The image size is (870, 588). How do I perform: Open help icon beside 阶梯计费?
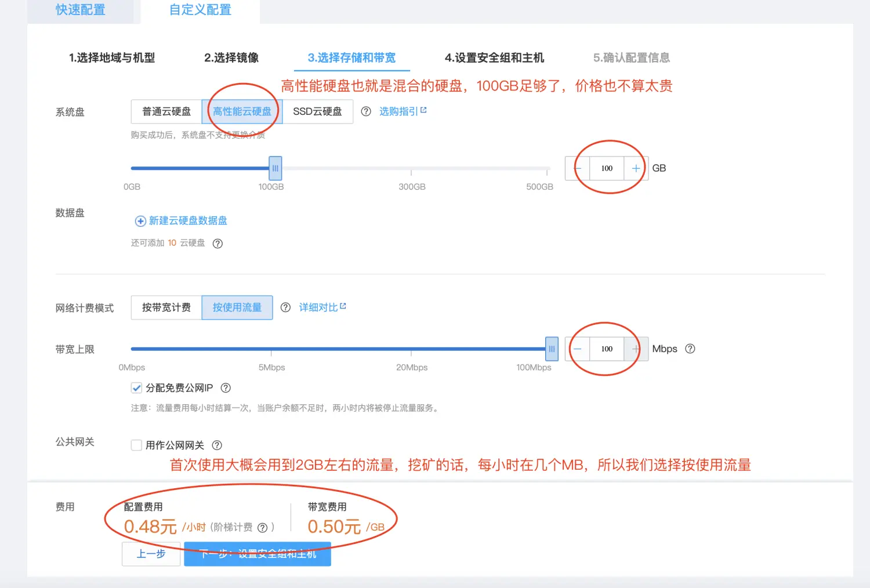[x=262, y=528]
